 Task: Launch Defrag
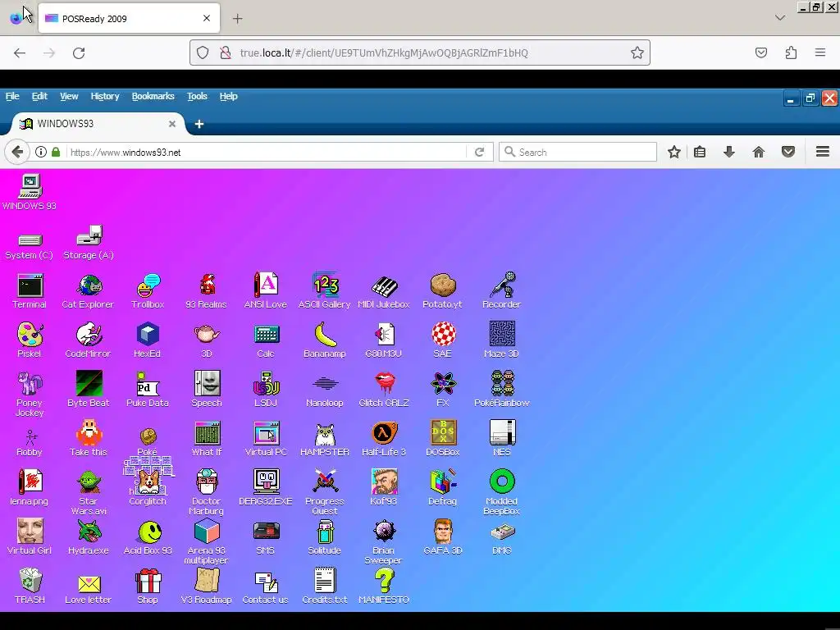coord(442,488)
